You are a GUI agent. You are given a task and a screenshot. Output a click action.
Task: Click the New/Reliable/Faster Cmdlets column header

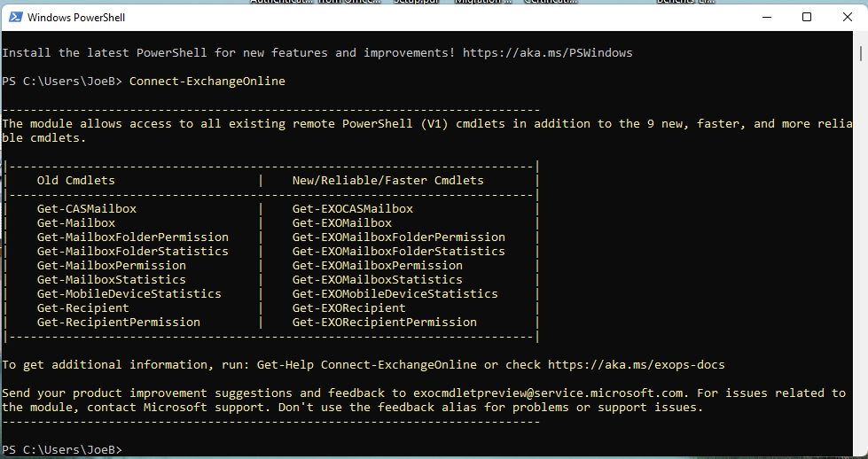coord(387,181)
